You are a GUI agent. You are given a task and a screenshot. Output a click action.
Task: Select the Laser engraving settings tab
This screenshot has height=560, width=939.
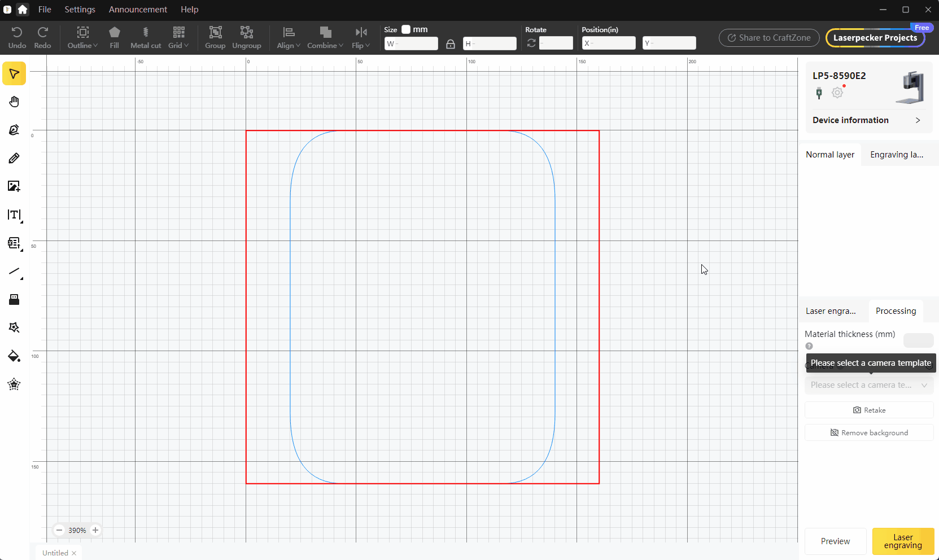831,311
